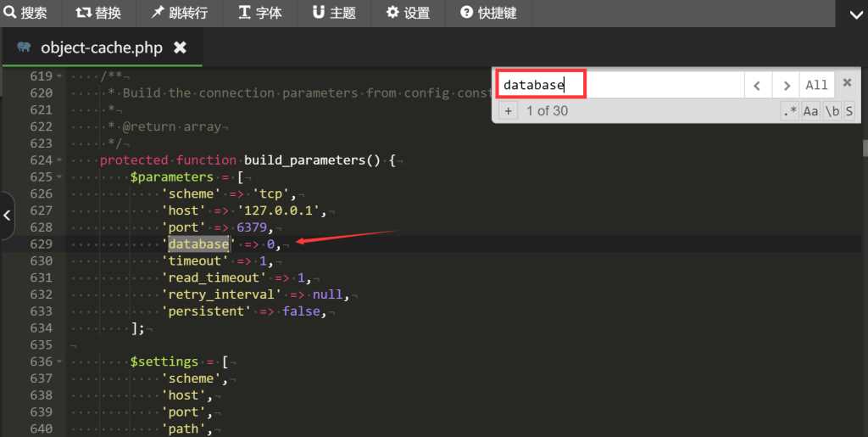Open the 快捷键 shortcuts help

tap(488, 13)
